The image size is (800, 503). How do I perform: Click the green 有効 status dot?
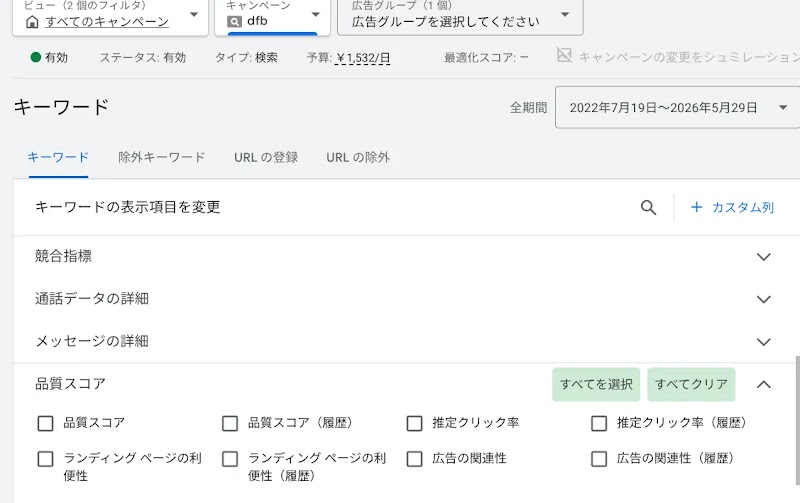click(36, 57)
